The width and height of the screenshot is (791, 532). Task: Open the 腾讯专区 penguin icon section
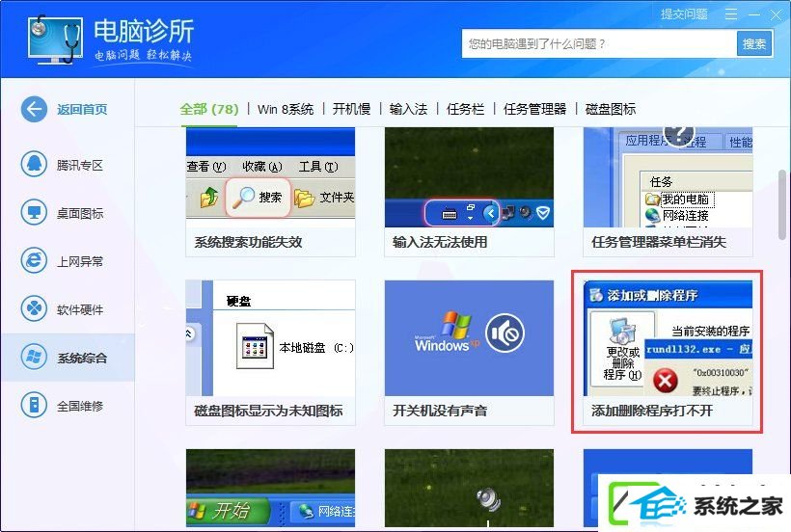click(x=34, y=164)
